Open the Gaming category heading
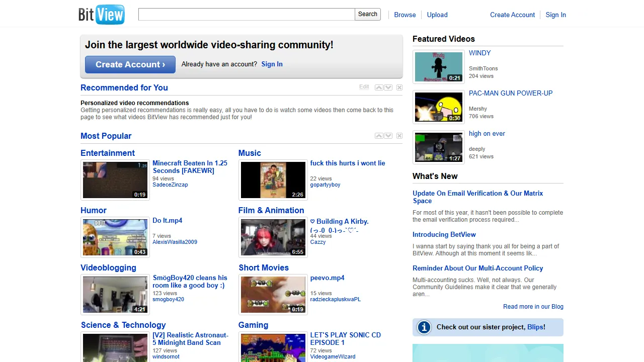The image size is (644, 362). point(253,325)
